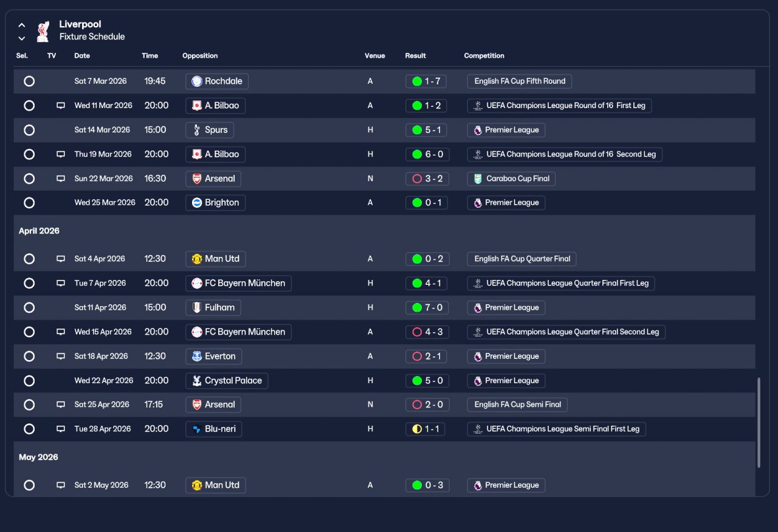
Task: Click the Premier League logo on the Spurs fixture
Action: click(478, 130)
